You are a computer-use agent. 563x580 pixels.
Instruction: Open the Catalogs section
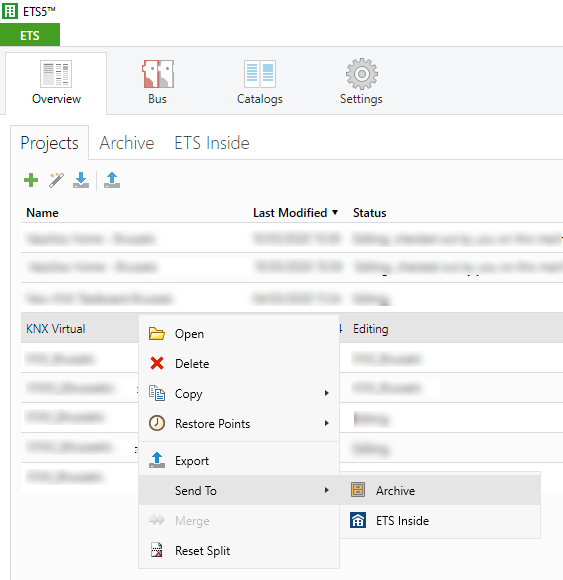pyautogui.click(x=260, y=83)
